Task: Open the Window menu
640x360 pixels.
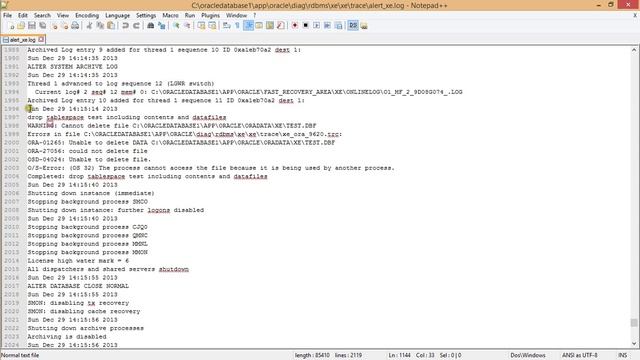Action: click(236, 16)
